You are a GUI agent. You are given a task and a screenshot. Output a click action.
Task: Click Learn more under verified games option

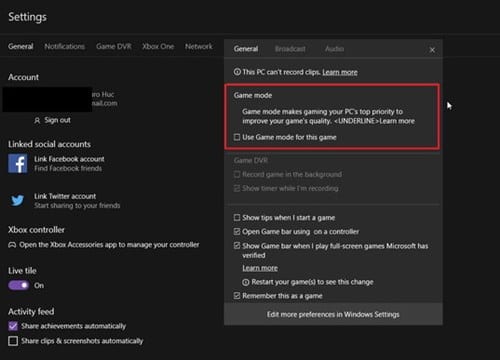(x=260, y=268)
